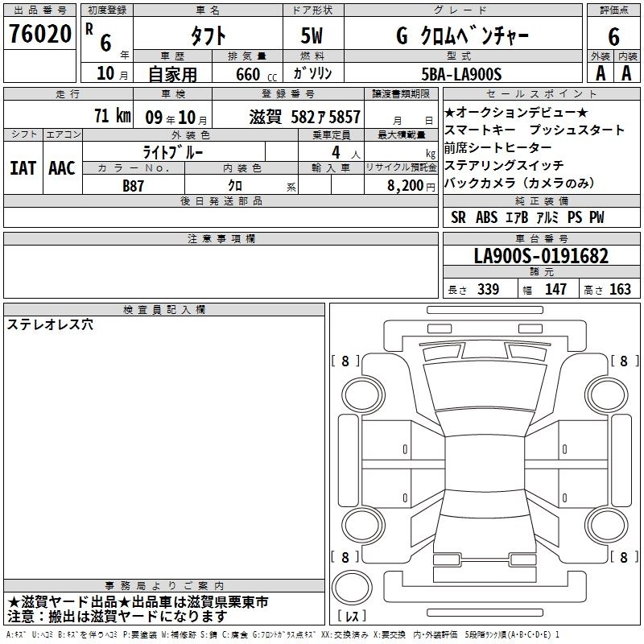Select the inspector note ステレオレス穴
The width and height of the screenshot is (644, 644).
tap(50, 324)
